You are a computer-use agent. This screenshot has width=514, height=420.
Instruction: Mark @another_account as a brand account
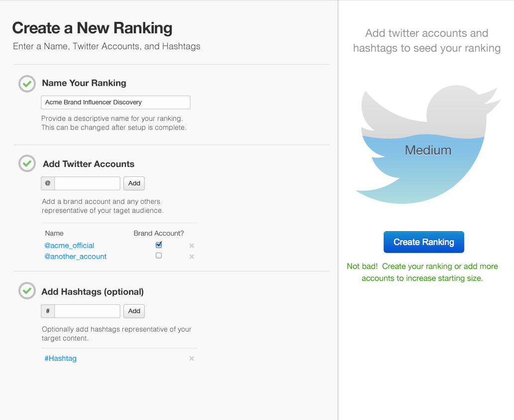coord(159,255)
